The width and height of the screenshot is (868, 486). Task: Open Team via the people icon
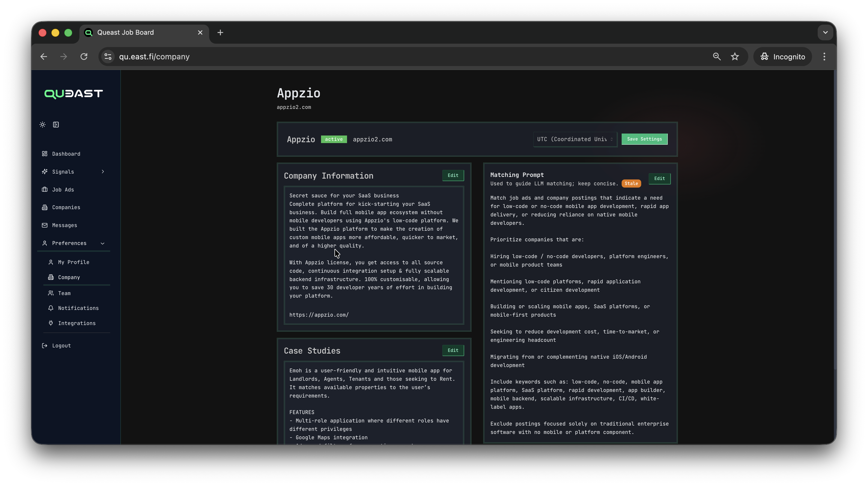[51, 293]
